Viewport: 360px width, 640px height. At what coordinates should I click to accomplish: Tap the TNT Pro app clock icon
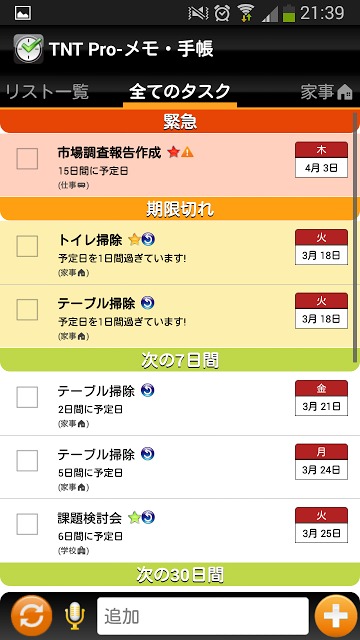pos(28,49)
